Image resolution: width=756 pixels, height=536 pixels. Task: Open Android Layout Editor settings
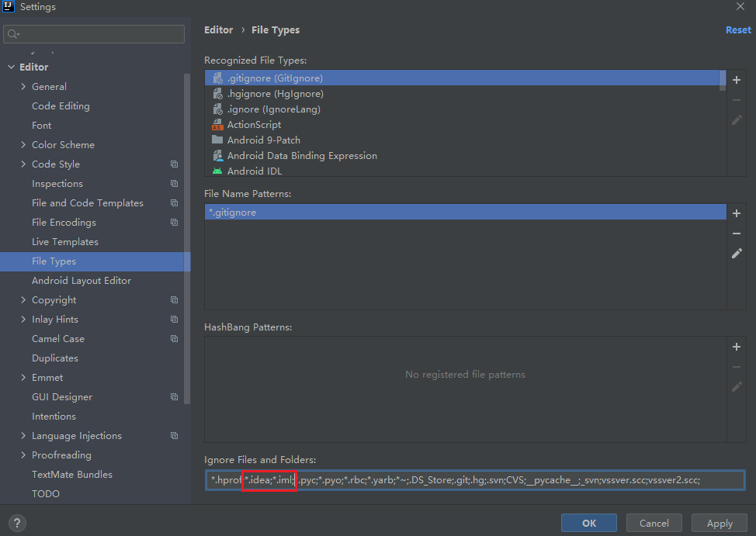[x=81, y=281]
